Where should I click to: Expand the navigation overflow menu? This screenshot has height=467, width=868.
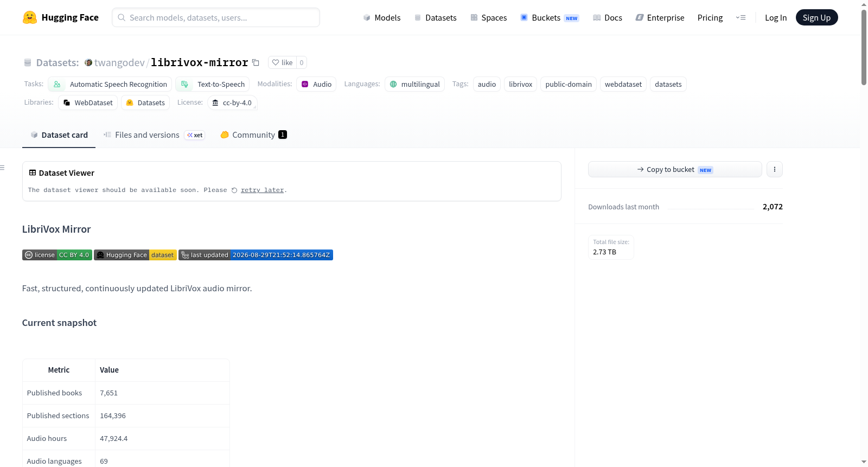click(x=741, y=17)
